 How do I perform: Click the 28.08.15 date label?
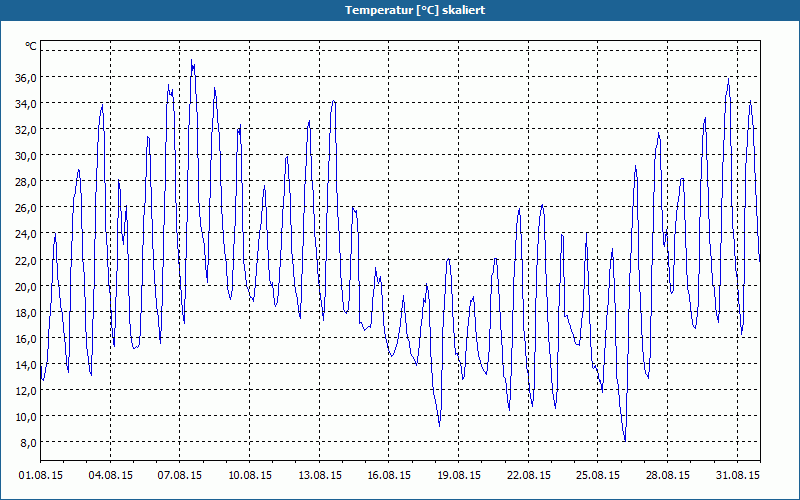(x=668, y=475)
